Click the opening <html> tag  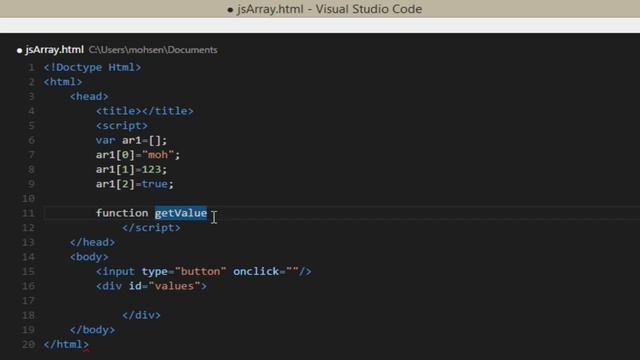(x=63, y=82)
